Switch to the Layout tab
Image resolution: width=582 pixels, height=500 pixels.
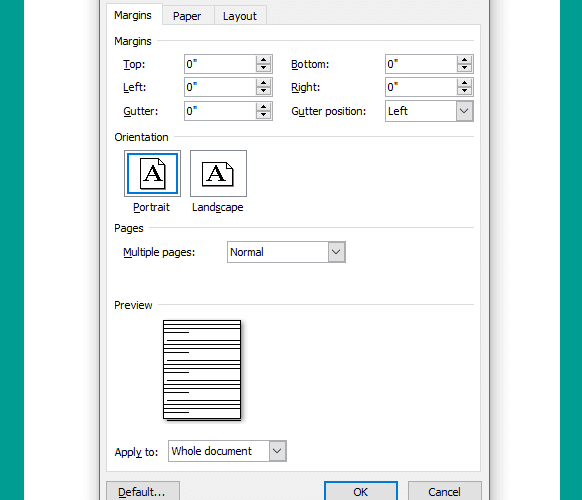pos(240,16)
